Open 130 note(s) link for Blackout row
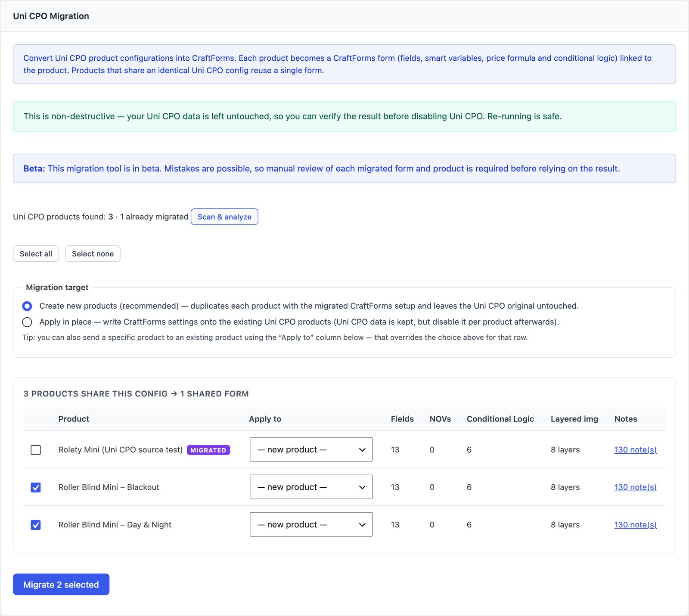The height and width of the screenshot is (616, 689). coord(635,487)
